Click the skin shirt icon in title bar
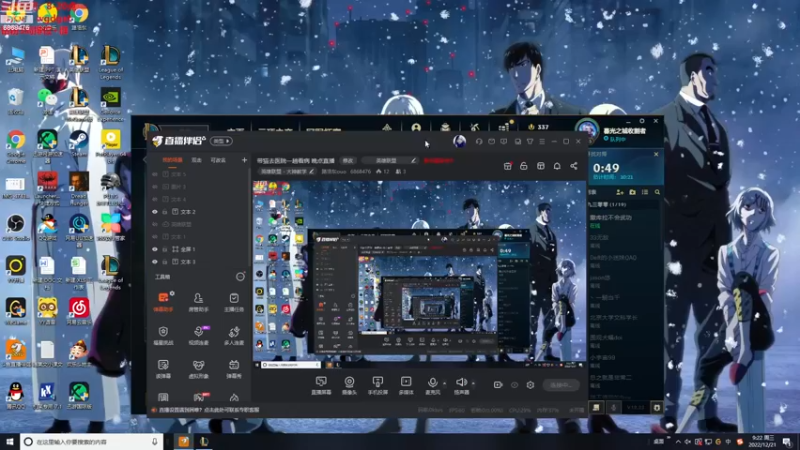The height and width of the screenshot is (450, 800). pyautogui.click(x=530, y=141)
